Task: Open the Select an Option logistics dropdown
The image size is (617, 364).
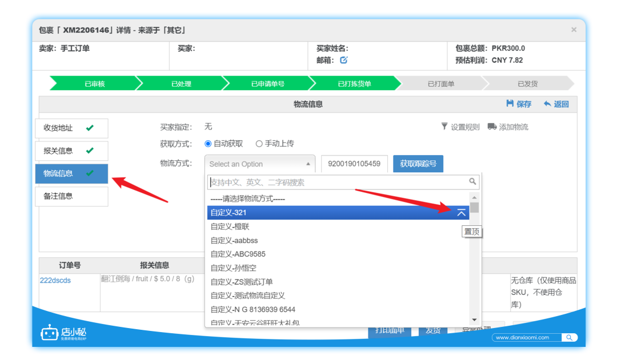Action: (x=259, y=164)
